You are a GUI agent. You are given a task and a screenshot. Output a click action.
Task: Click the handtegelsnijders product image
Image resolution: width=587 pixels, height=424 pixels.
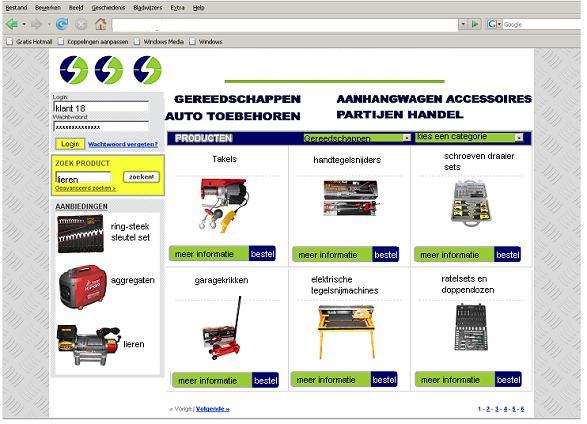[351, 198]
